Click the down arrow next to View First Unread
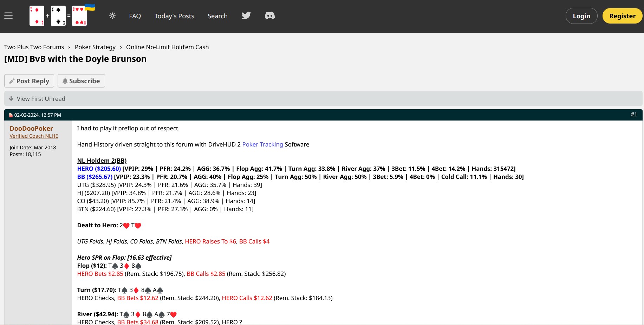 (x=11, y=99)
